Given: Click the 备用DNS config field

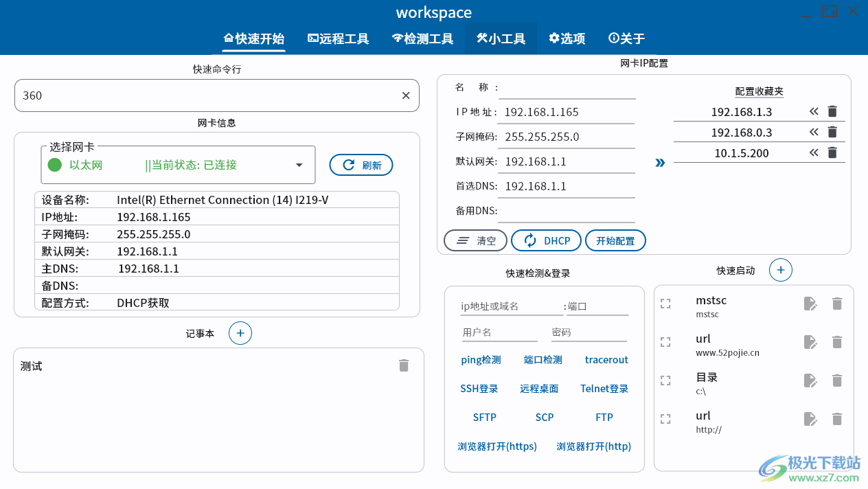Looking at the screenshot, I should (x=567, y=211).
